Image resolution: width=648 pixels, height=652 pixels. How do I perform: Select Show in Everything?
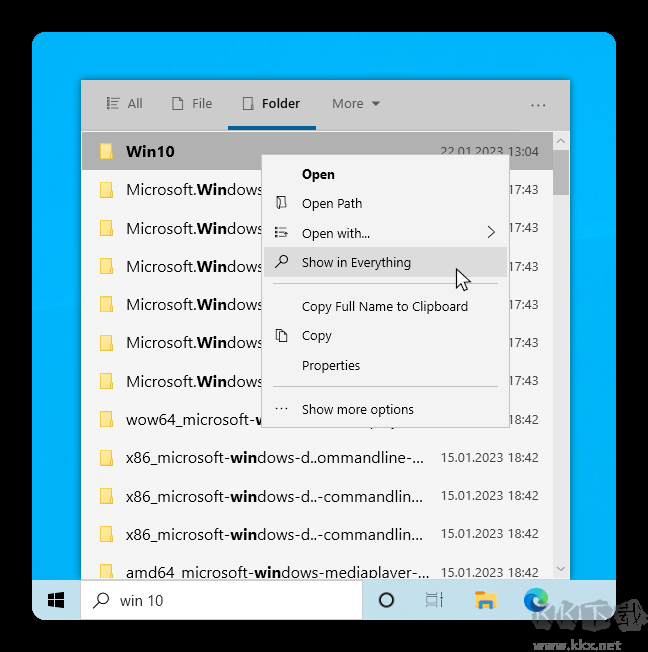(385, 262)
